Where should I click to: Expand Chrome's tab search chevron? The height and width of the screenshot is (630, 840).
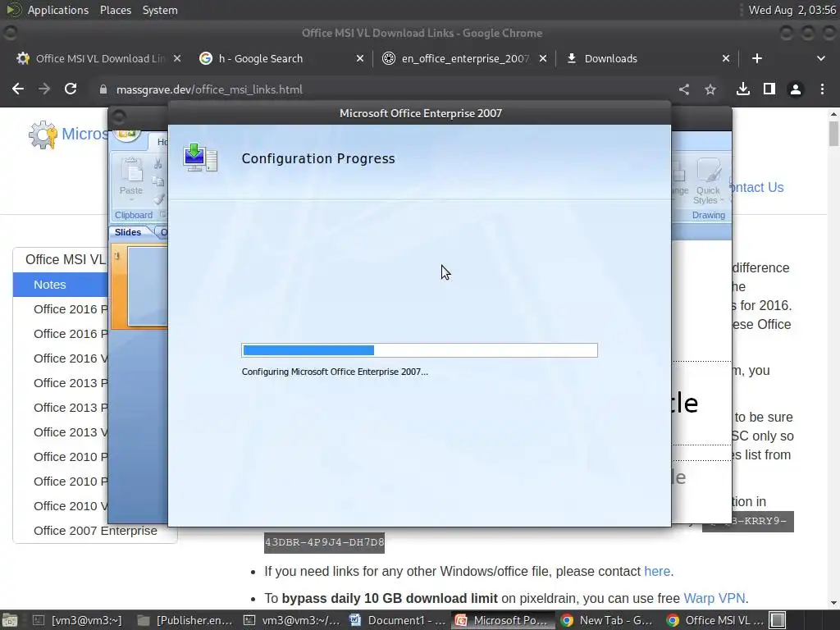(x=820, y=58)
